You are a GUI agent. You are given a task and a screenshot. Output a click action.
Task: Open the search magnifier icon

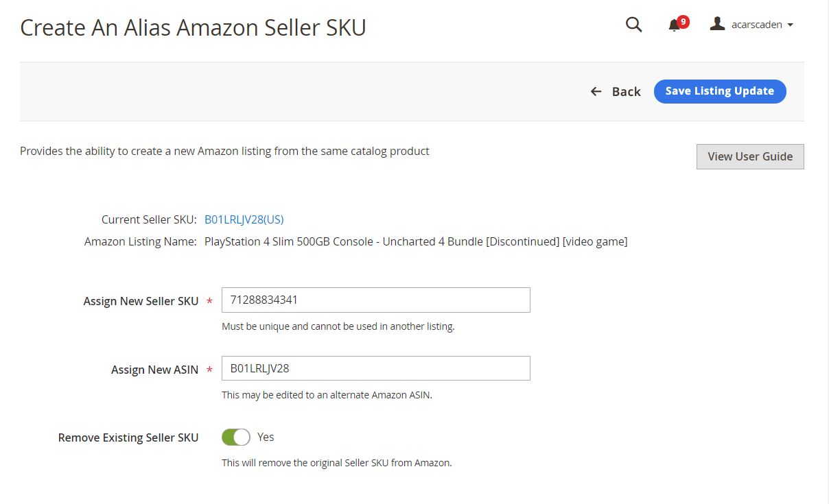634,25
